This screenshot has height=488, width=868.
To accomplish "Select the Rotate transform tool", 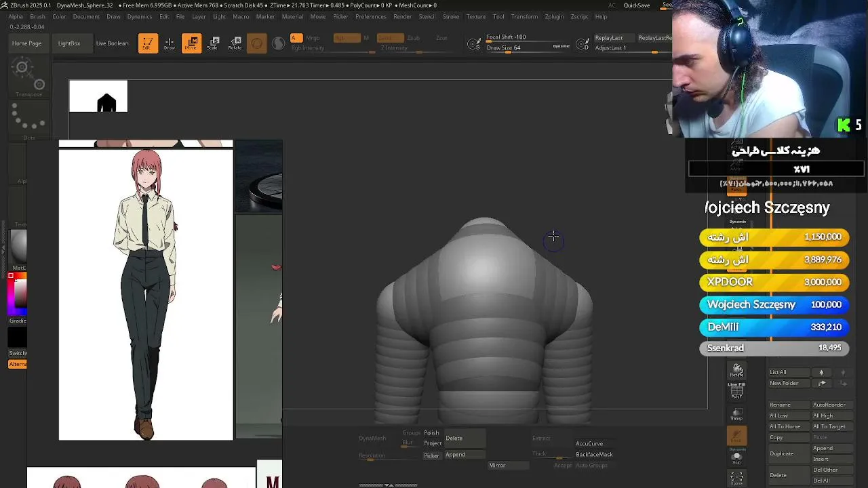I will [235, 43].
